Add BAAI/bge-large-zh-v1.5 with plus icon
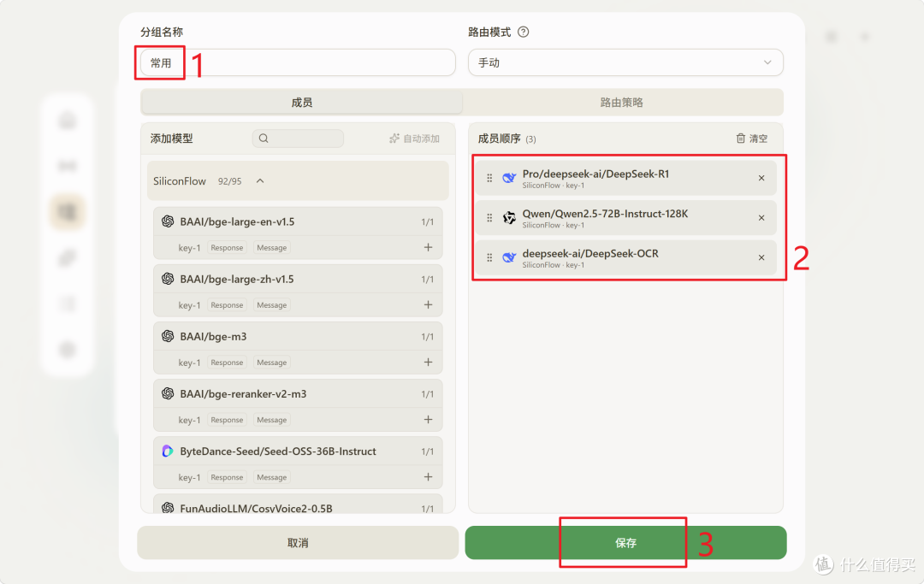Image resolution: width=924 pixels, height=584 pixels. pyautogui.click(x=429, y=304)
